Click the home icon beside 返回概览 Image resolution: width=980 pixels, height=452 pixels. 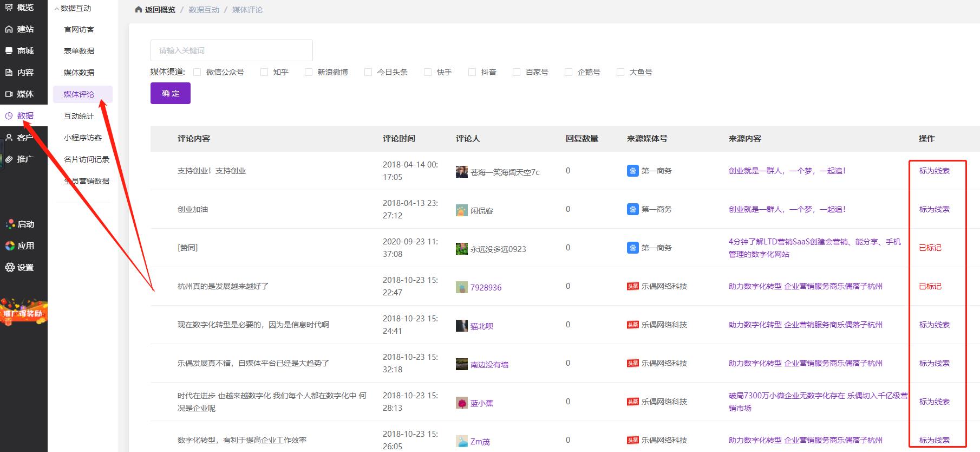pyautogui.click(x=139, y=10)
